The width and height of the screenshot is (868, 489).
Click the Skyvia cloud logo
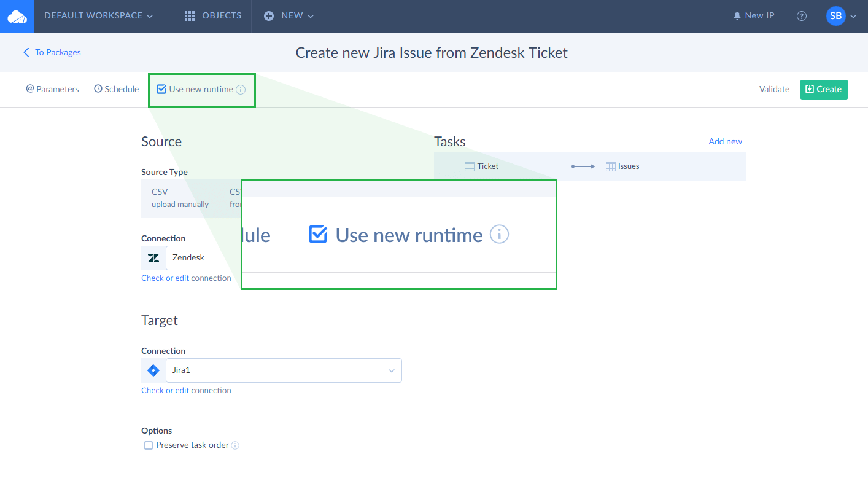[x=17, y=16]
